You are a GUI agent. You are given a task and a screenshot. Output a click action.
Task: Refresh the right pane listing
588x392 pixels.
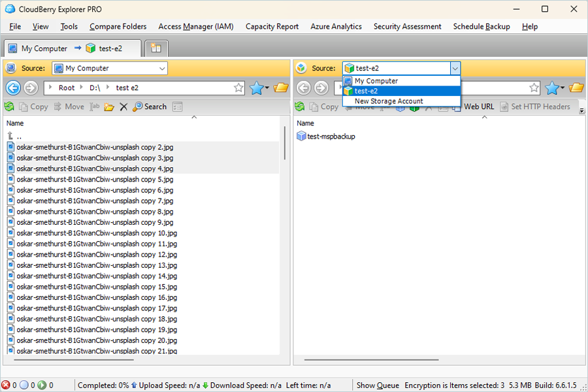(300, 107)
